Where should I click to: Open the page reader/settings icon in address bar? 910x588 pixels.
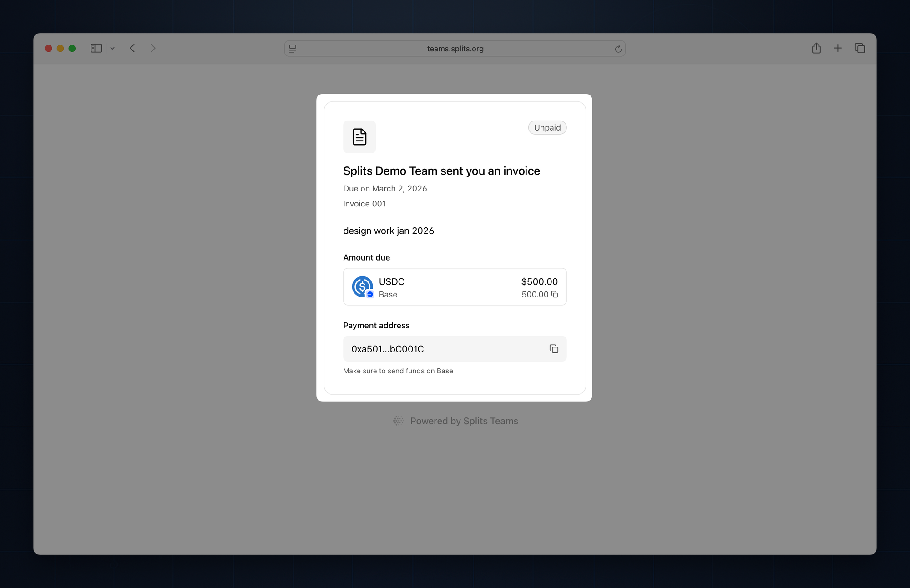(293, 49)
